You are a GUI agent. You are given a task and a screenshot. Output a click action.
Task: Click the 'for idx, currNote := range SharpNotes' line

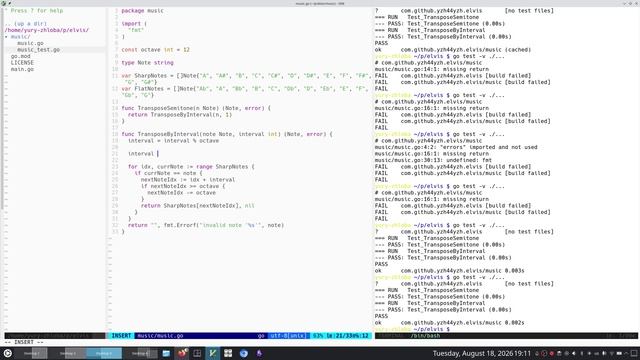191,167
